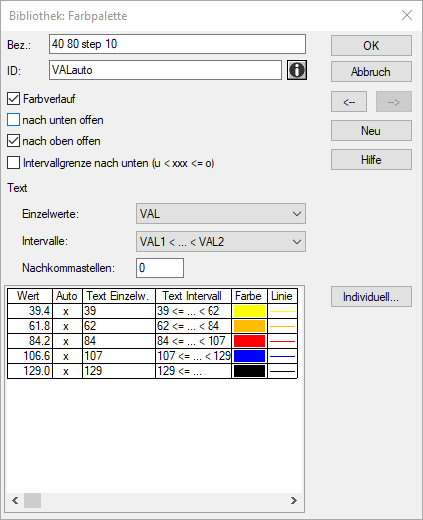Viewport: 423px width, 520px height.
Task: Click the Nachkommastellen input field
Action: 160,268
